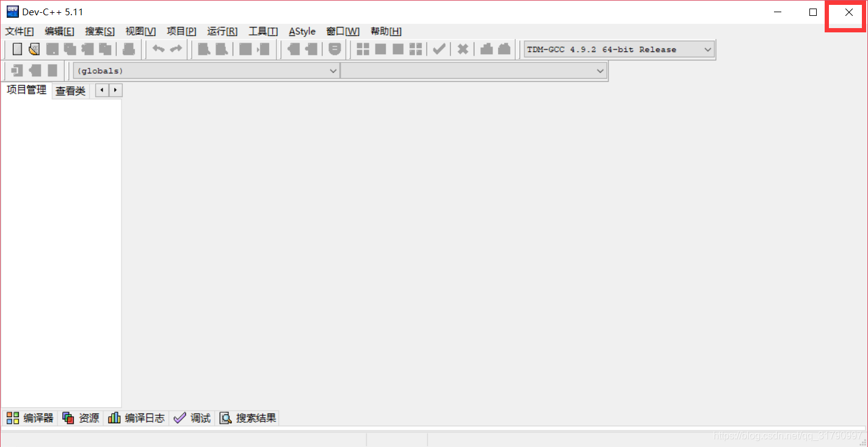
Task: Open the 编译日志 bottom tab
Action: pyautogui.click(x=136, y=418)
